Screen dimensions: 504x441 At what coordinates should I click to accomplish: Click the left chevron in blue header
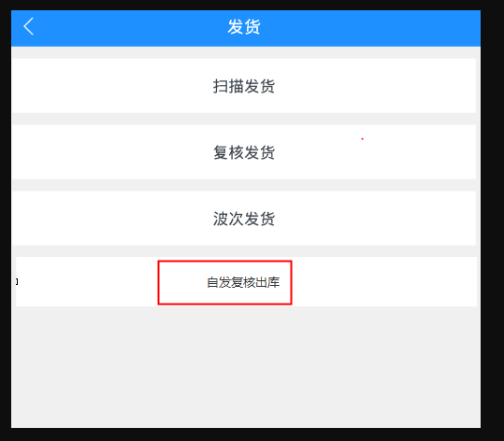click(x=29, y=26)
